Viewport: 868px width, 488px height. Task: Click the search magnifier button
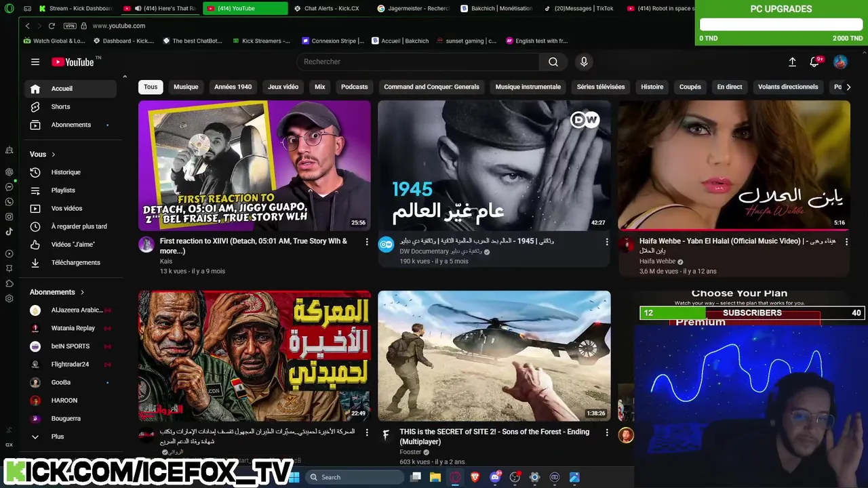coord(553,62)
